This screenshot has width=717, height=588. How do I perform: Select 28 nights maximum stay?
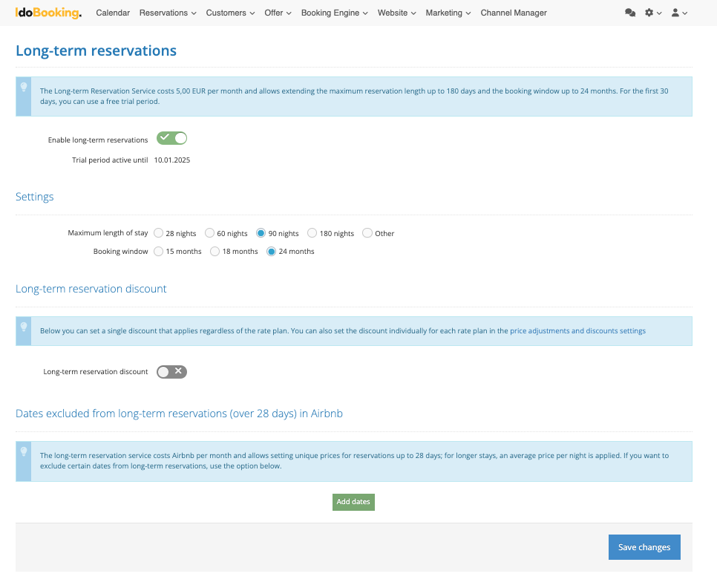159,233
